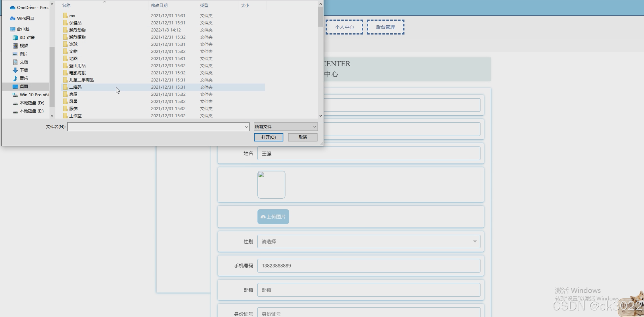
Task: Click the 二维码 folder icon
Action: (x=65, y=87)
